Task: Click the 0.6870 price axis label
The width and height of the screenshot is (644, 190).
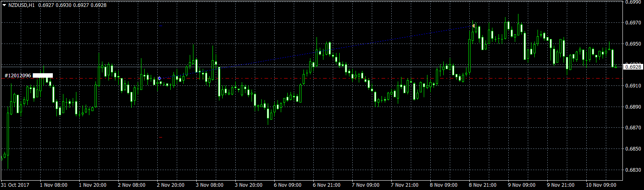Action: [x=633, y=128]
